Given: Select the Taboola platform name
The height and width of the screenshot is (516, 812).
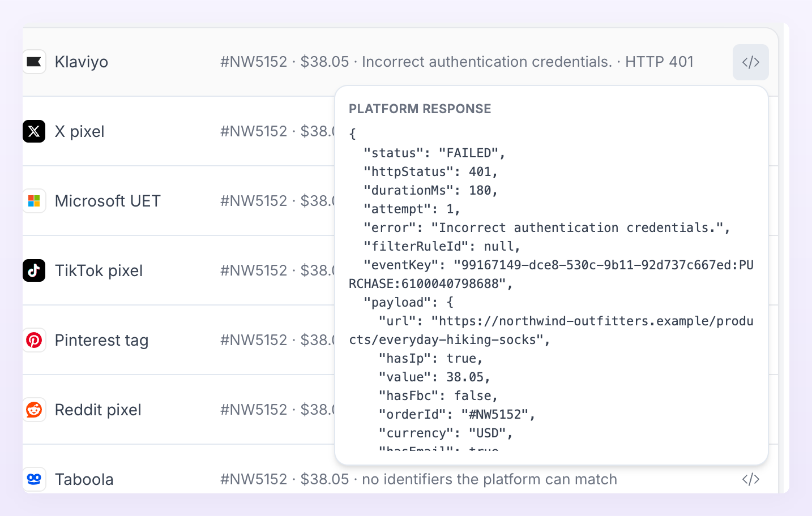Looking at the screenshot, I should point(84,479).
